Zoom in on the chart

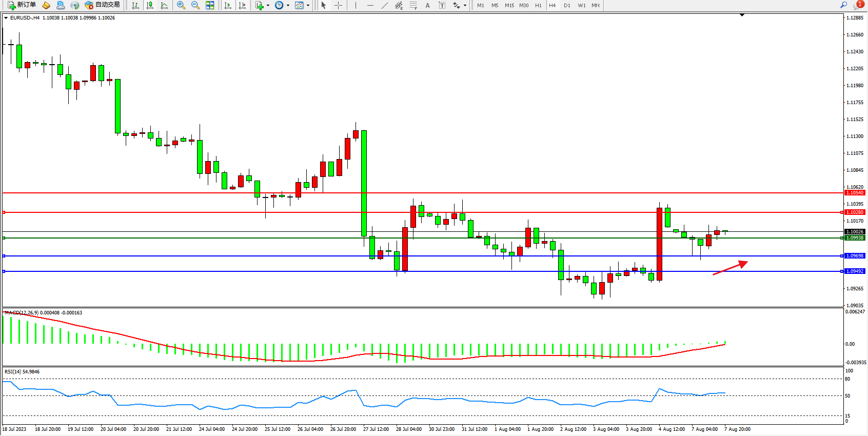coord(181,5)
